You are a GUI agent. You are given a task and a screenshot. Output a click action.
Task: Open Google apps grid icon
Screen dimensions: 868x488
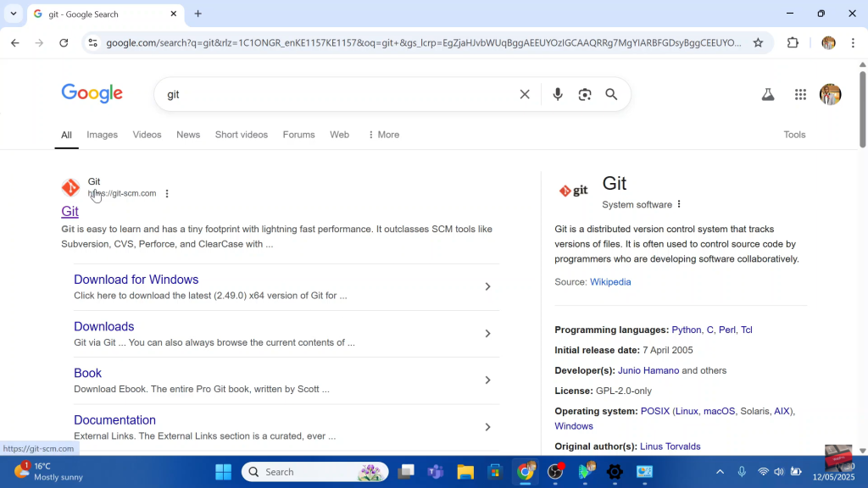[800, 95]
